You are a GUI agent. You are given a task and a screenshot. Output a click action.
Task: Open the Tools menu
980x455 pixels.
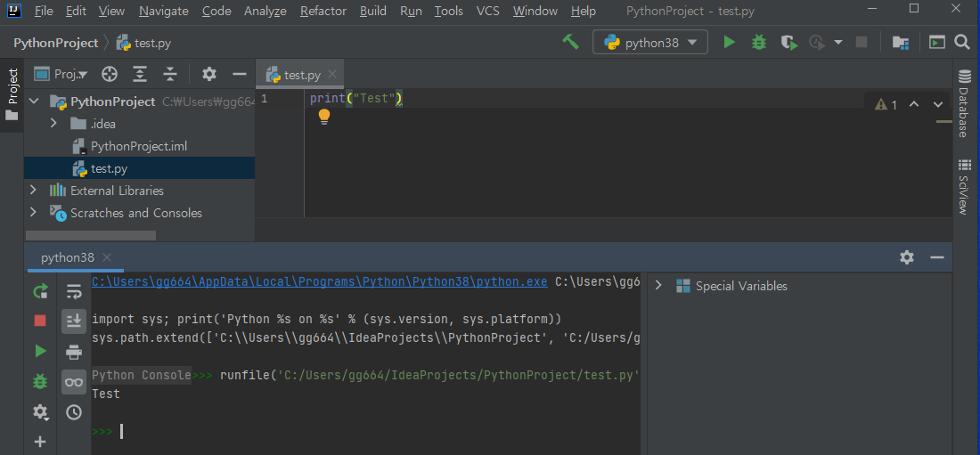tap(449, 11)
